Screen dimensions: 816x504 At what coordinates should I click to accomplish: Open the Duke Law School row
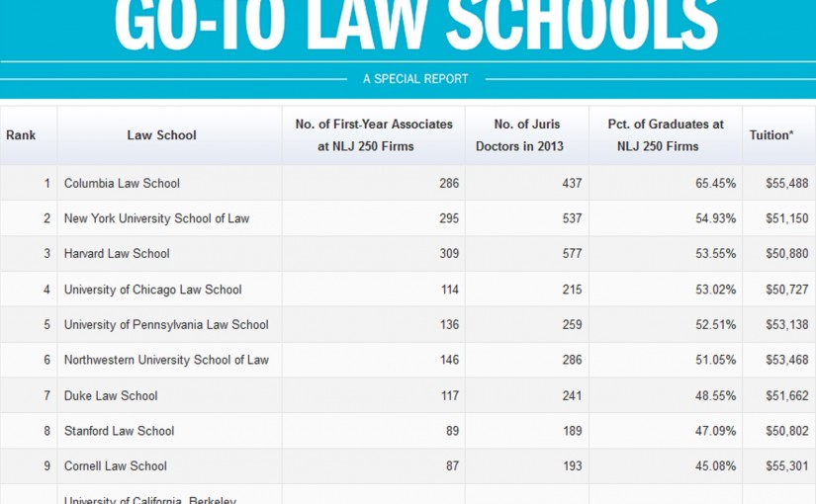pos(111,396)
